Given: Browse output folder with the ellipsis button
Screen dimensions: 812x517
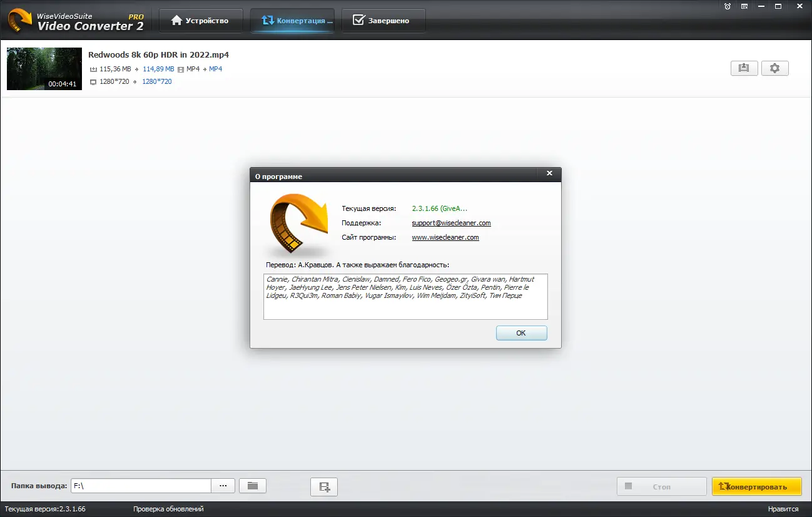Looking at the screenshot, I should (x=223, y=485).
